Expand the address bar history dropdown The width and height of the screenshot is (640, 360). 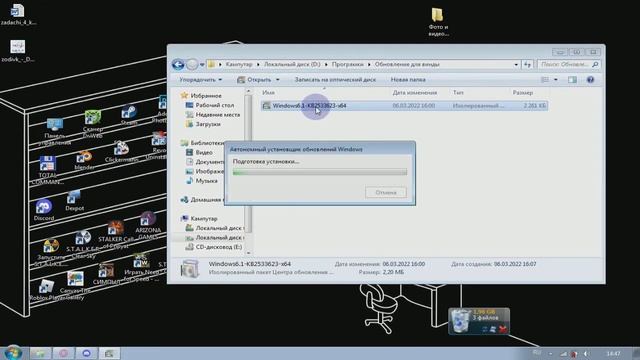tap(516, 64)
